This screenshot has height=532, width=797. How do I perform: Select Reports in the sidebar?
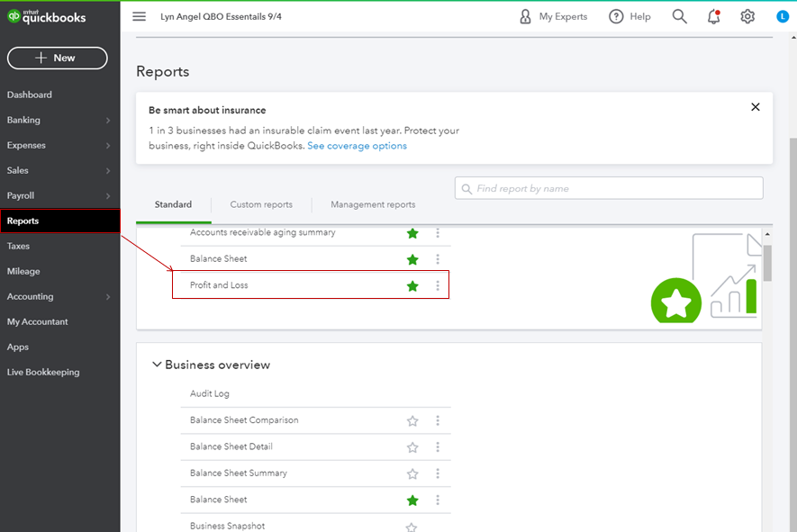tap(60, 221)
